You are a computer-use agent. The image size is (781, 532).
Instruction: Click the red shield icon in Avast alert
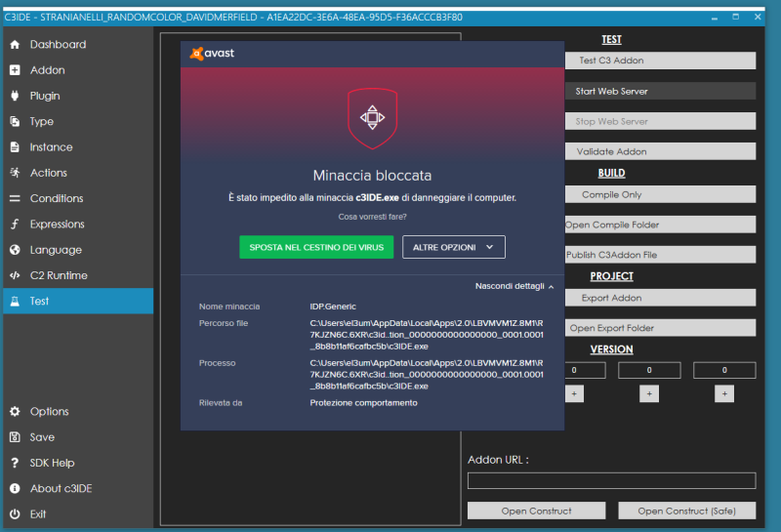[x=373, y=118]
